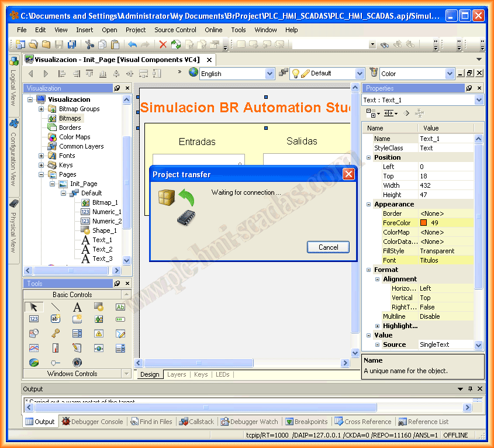Toggle the Tools panel auto-hide pin
Viewport: 494px width, 448px height.
(x=116, y=284)
